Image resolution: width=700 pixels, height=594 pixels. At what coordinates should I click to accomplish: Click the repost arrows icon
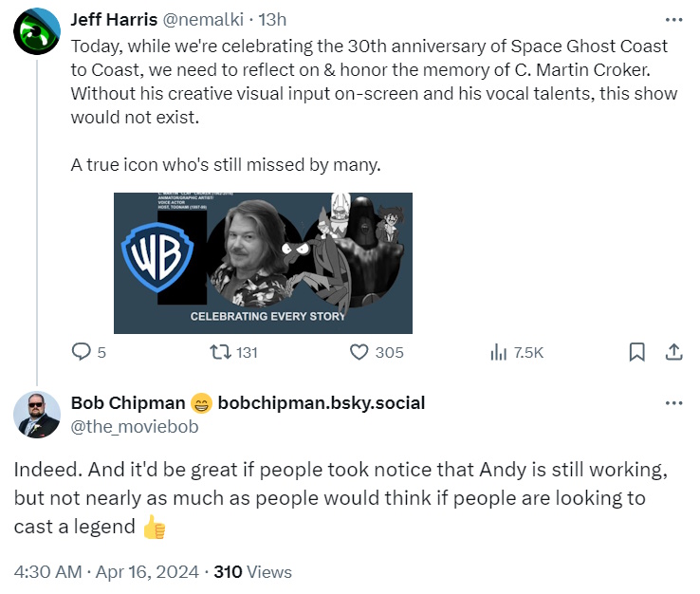[220, 352]
